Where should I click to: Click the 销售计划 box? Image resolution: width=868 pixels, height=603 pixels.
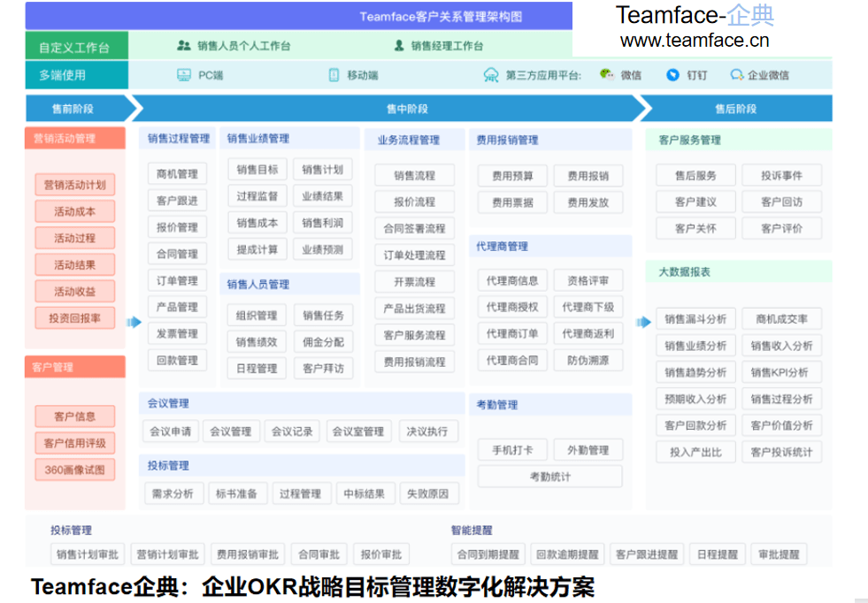[323, 169]
